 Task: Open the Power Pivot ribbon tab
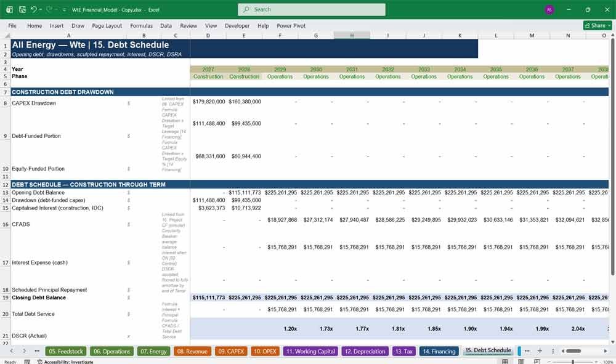point(291,25)
